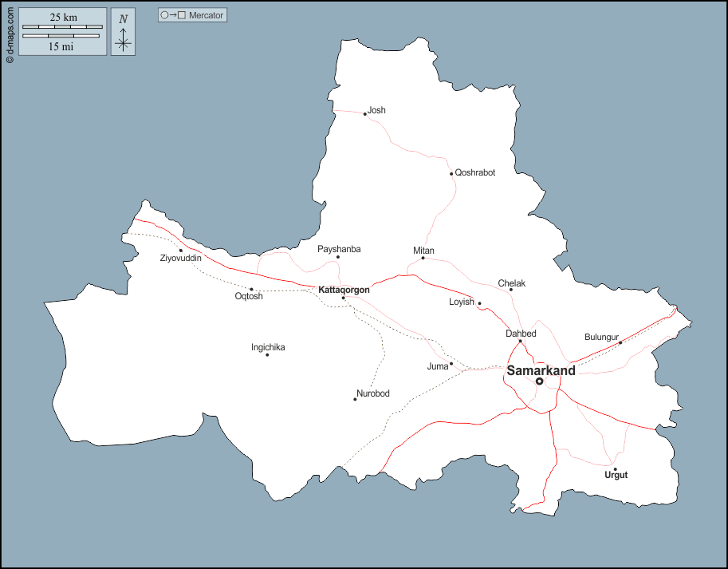
Task: Click the Dahbed town label
Action: click(x=521, y=334)
